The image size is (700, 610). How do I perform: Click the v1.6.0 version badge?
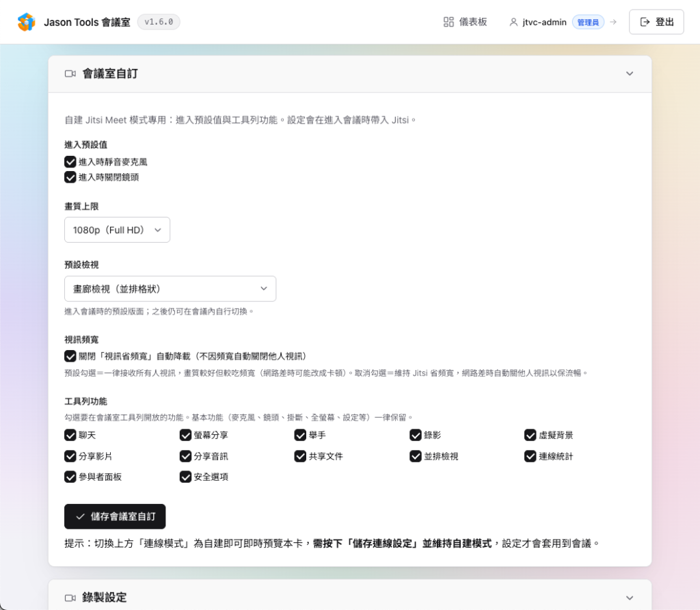(x=159, y=21)
